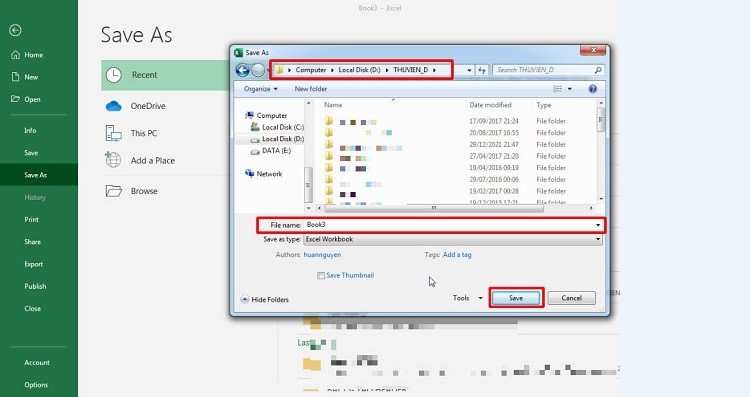Select folder dated 17/09/2017 21:24

point(458,121)
